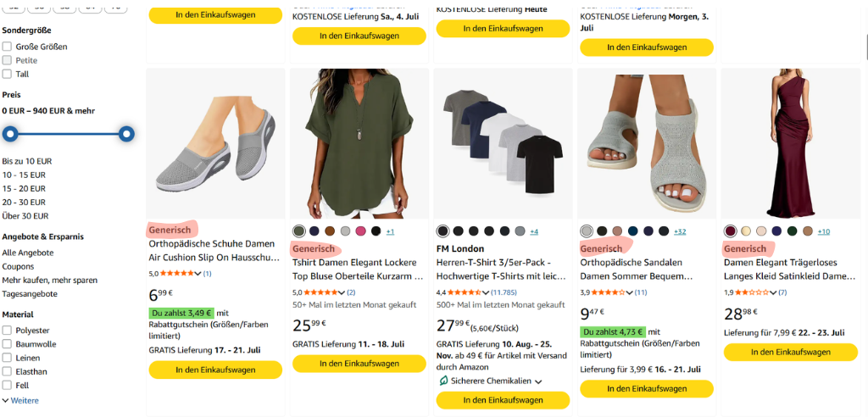Add Satinkleid dress to Einkaufswagen
The image size is (868, 417).
(x=791, y=352)
